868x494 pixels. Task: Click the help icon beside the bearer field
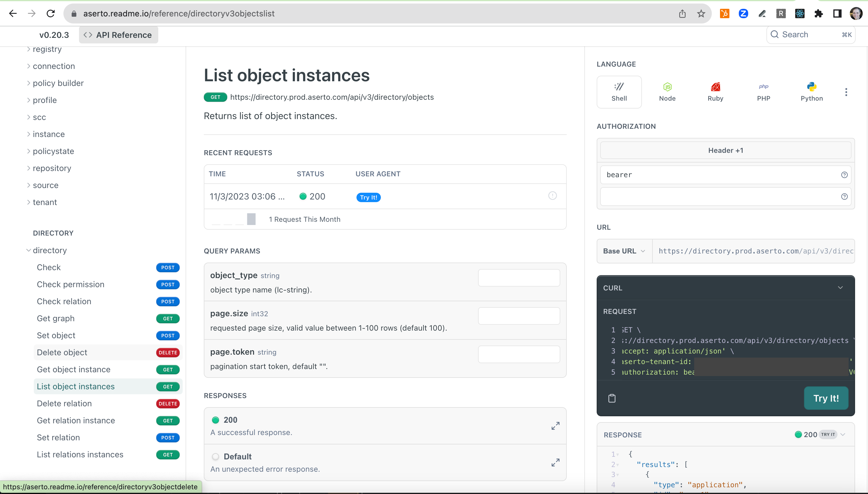pyautogui.click(x=844, y=175)
